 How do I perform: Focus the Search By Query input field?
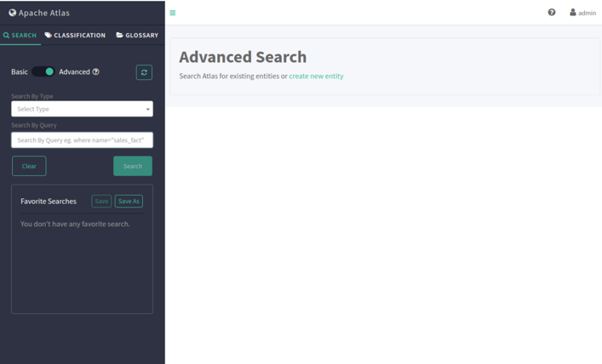[82, 139]
